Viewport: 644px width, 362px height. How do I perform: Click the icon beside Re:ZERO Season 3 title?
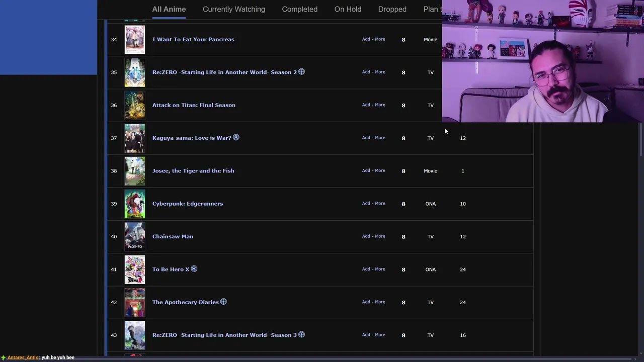[301, 334]
